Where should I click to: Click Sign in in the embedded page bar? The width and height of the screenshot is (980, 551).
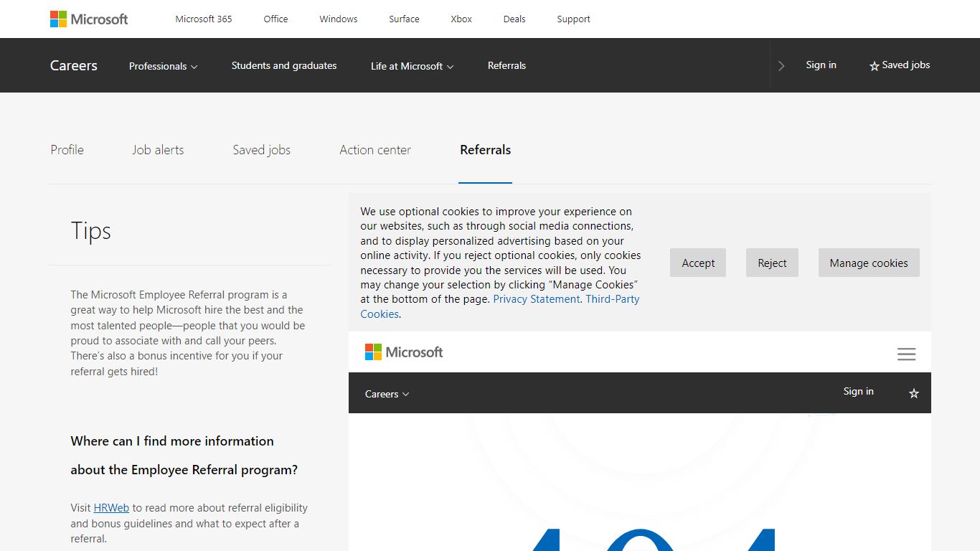(x=859, y=392)
